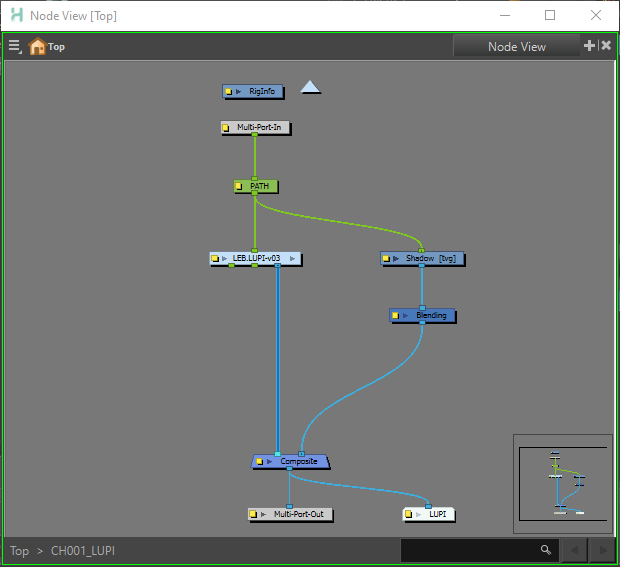Click the navigator minimap thumbnail
Screen dimensions: 620x567
[x=563, y=483]
